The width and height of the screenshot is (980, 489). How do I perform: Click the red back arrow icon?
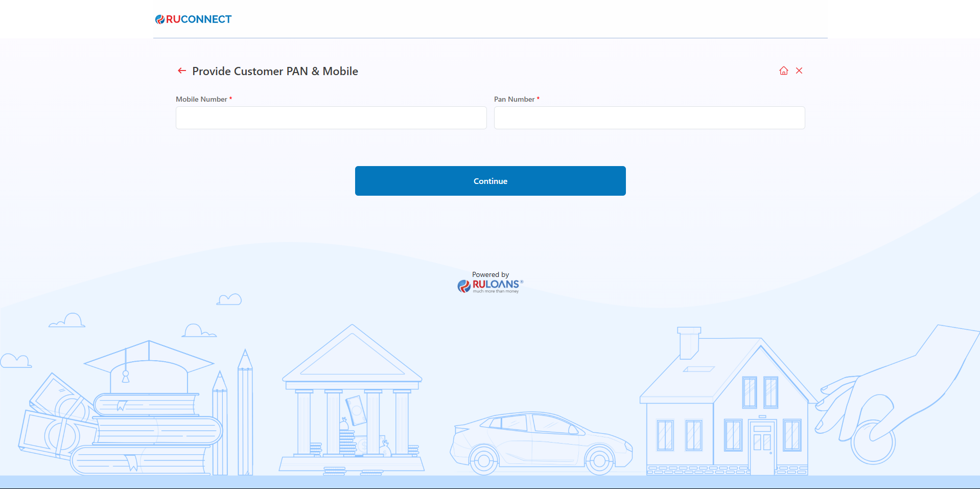coord(181,71)
